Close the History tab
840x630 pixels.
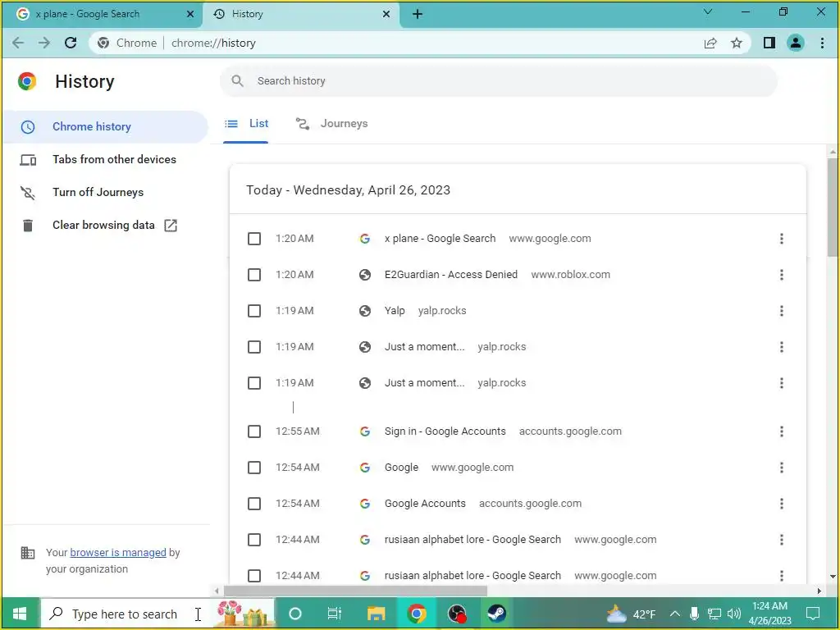point(386,15)
